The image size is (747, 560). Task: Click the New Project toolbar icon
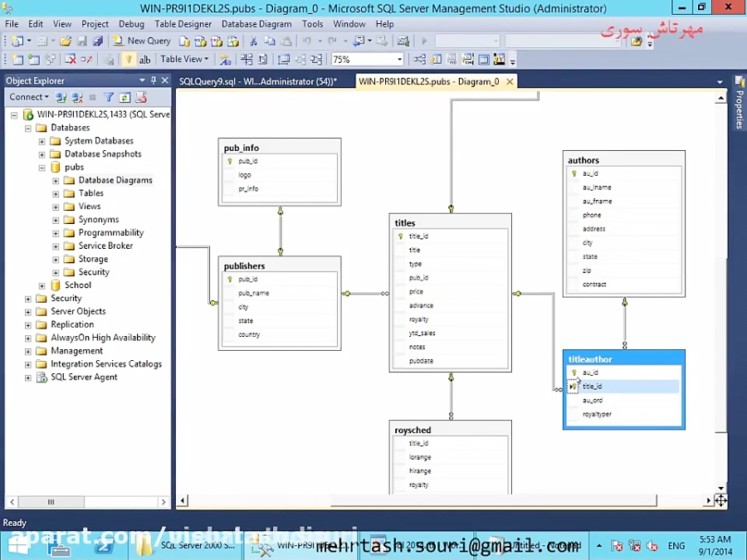[x=17, y=41]
